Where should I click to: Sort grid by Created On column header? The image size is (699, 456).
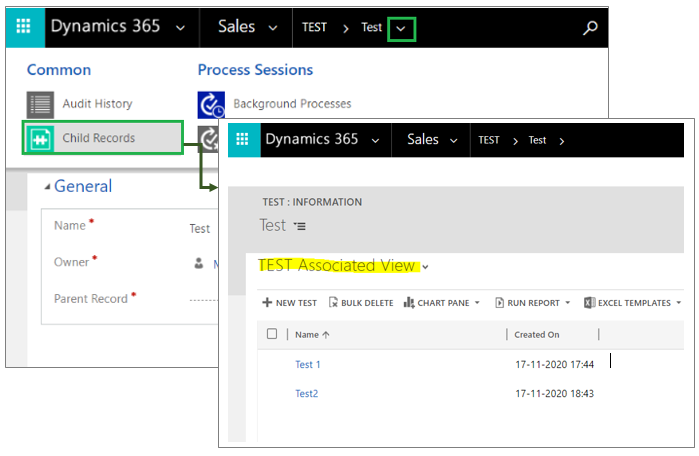point(537,335)
